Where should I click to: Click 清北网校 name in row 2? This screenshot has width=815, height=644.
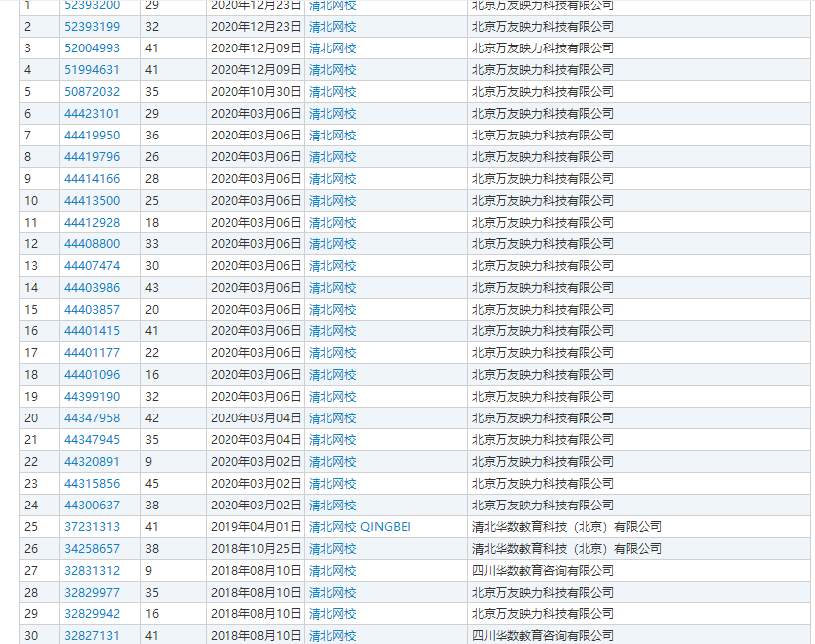click(332, 27)
